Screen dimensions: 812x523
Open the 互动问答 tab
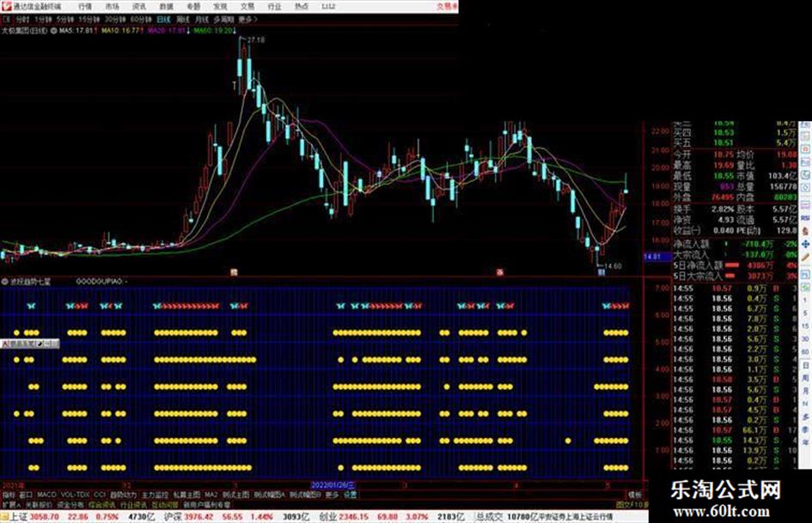(x=165, y=504)
